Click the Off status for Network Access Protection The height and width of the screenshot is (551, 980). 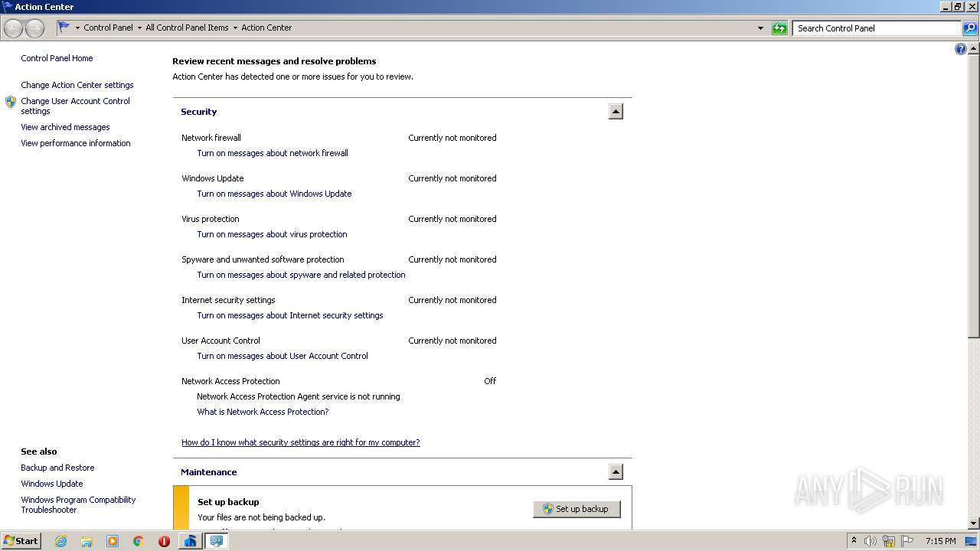(490, 381)
